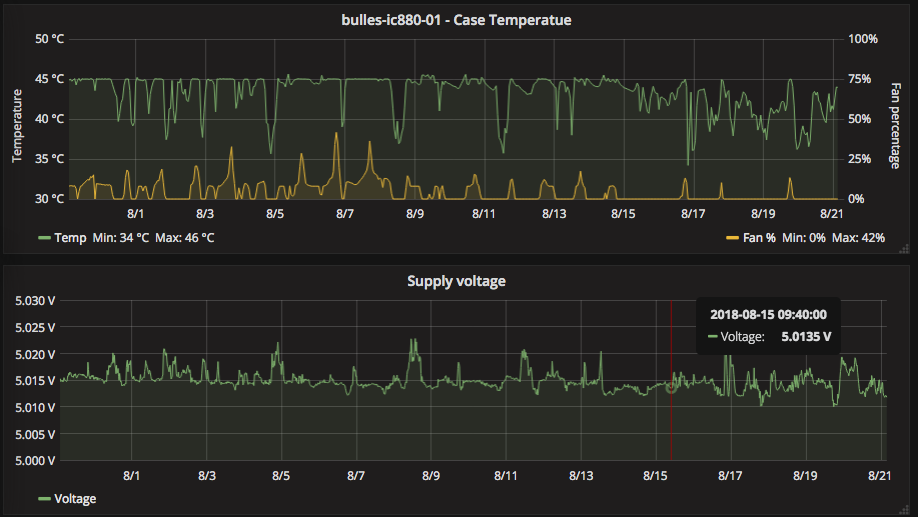
Task: Click the 'Max: 46 °C' legend value
Action: [184, 238]
